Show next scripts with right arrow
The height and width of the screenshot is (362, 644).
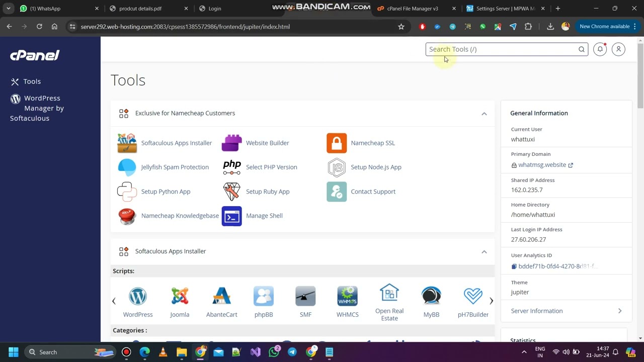[x=491, y=301]
